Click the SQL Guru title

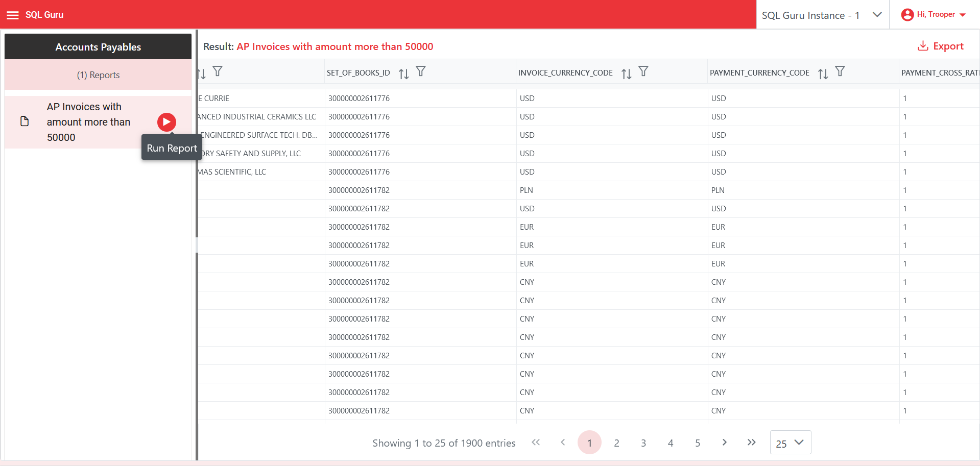click(x=44, y=15)
